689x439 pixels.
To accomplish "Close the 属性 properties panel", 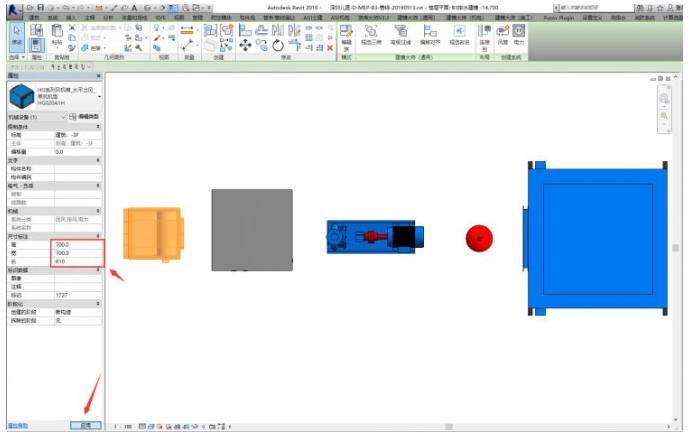I will pyautogui.click(x=98, y=76).
